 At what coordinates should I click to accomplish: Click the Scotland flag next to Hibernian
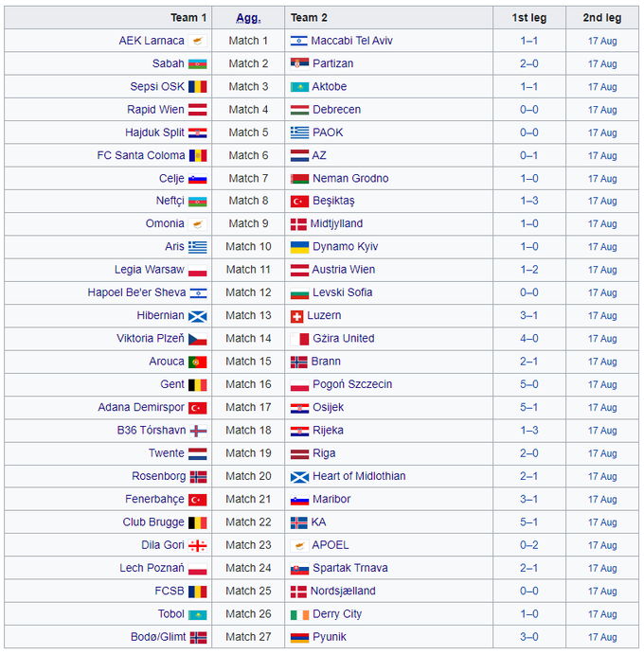197,316
